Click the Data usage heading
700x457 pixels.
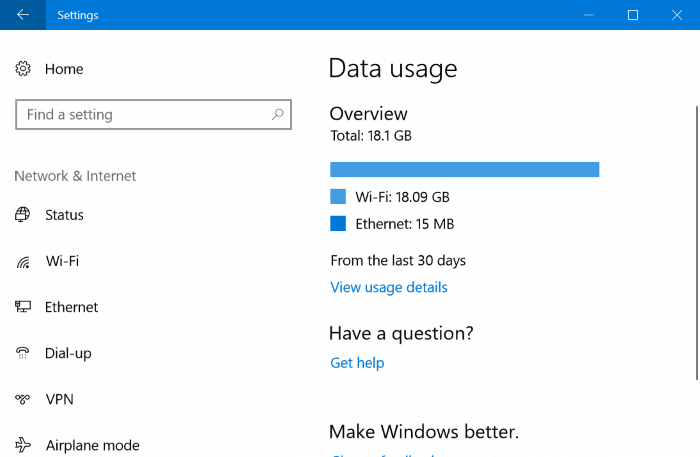pyautogui.click(x=393, y=69)
